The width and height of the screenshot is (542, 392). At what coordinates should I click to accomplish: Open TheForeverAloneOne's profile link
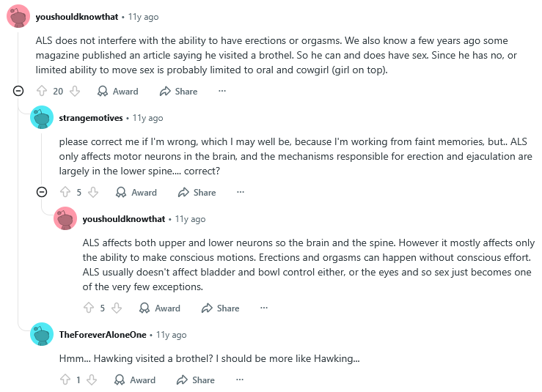pos(103,335)
